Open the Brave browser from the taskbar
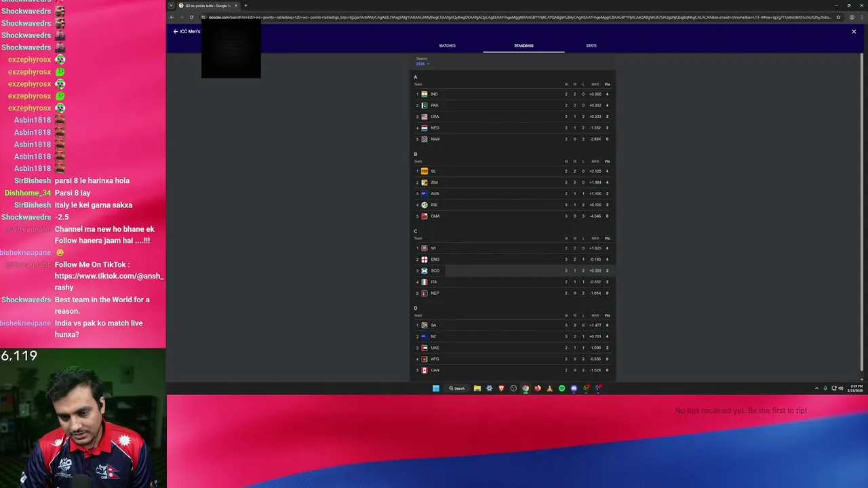Screen dimensions: 868x488 pyautogui.click(x=502, y=388)
